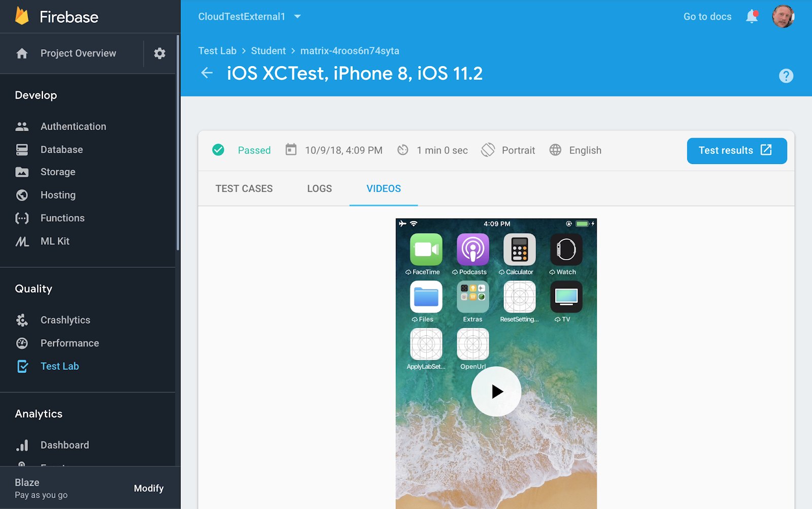
Task: Select the VIDEOS tab
Action: pos(384,188)
